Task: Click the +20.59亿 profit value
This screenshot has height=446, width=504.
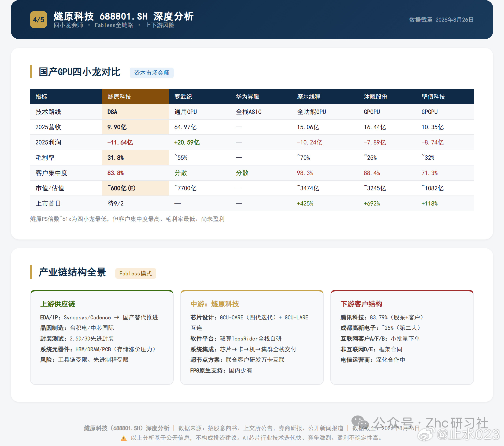Action: (187, 142)
